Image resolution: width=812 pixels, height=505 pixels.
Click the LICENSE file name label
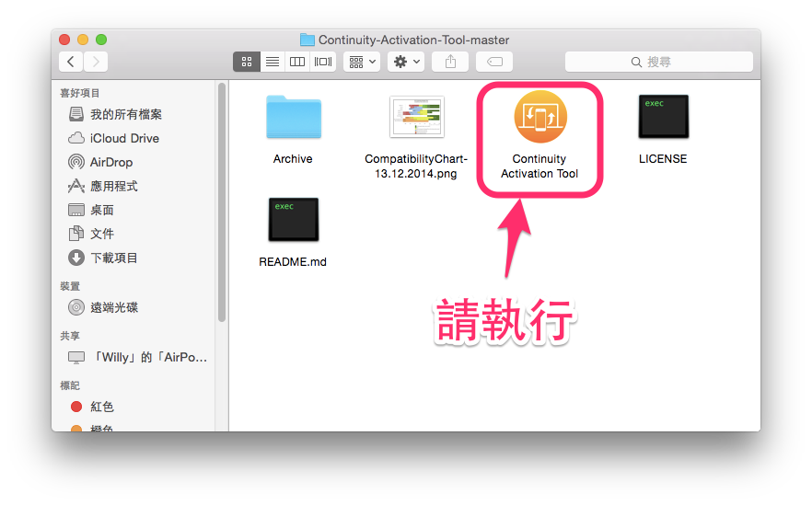pos(663,159)
